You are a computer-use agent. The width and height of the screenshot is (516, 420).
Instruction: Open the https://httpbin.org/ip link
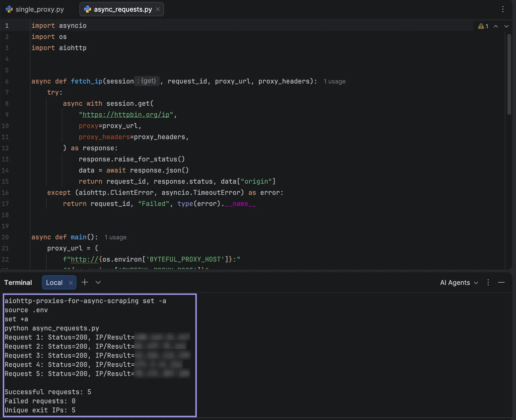(x=126, y=115)
